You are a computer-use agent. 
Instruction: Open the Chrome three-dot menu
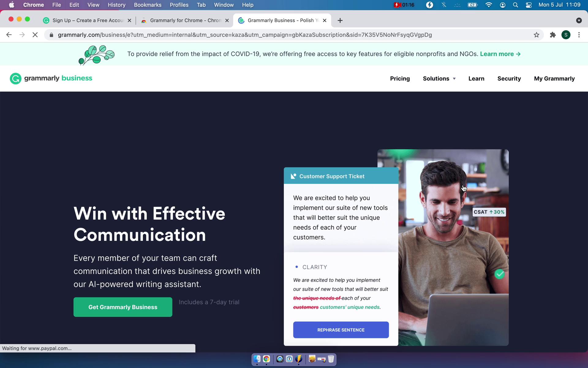pyautogui.click(x=579, y=35)
